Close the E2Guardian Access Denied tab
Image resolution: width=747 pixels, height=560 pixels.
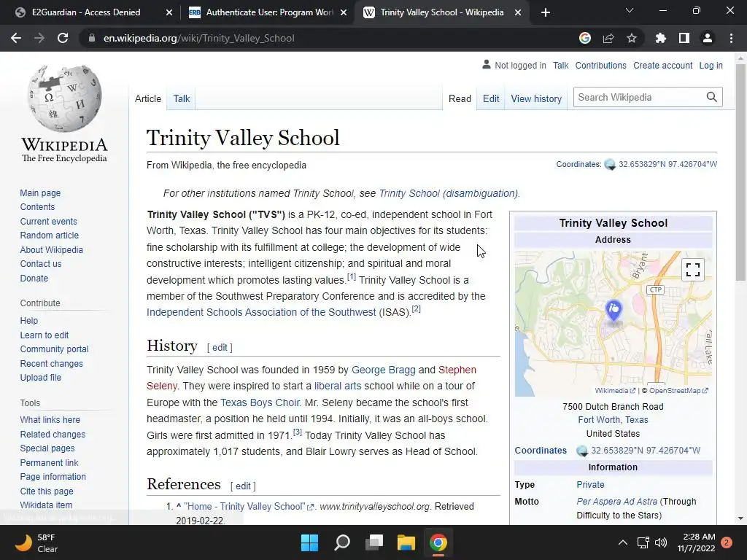(x=169, y=12)
